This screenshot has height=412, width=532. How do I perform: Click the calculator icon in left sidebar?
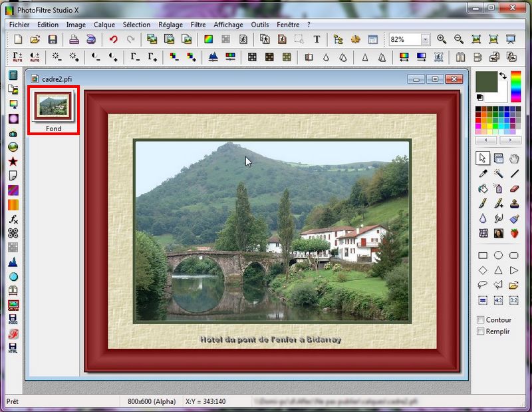pos(13,75)
